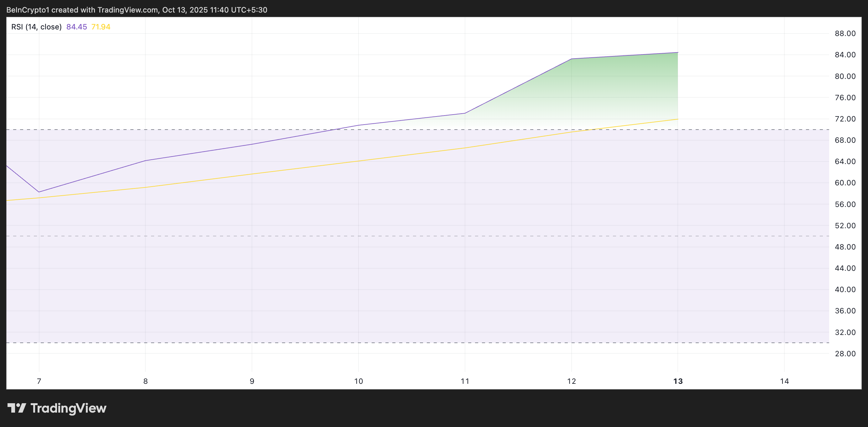
Task: Click date label 9 on time axis
Action: tap(252, 381)
